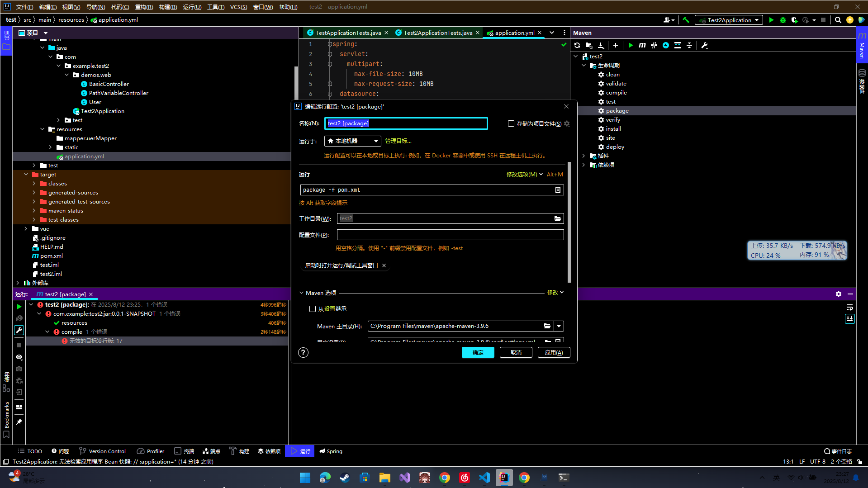This screenshot has width=868, height=488.
Task: Open the Refactor menu
Action: [144, 7]
